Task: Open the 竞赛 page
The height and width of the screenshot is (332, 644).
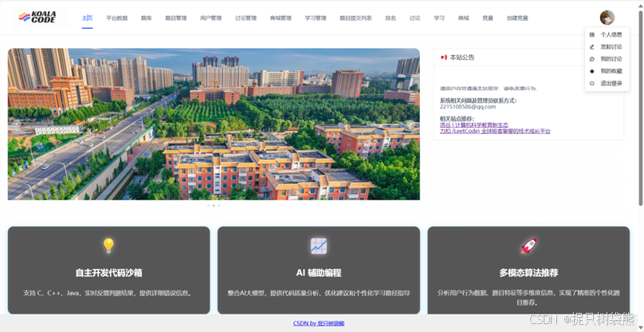Action: point(488,18)
